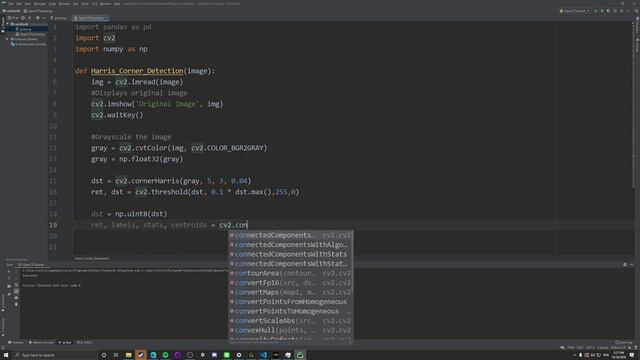The image size is (640, 360).
Task: Pick convertPointsToHomogeneous completion
Action: 291,311
